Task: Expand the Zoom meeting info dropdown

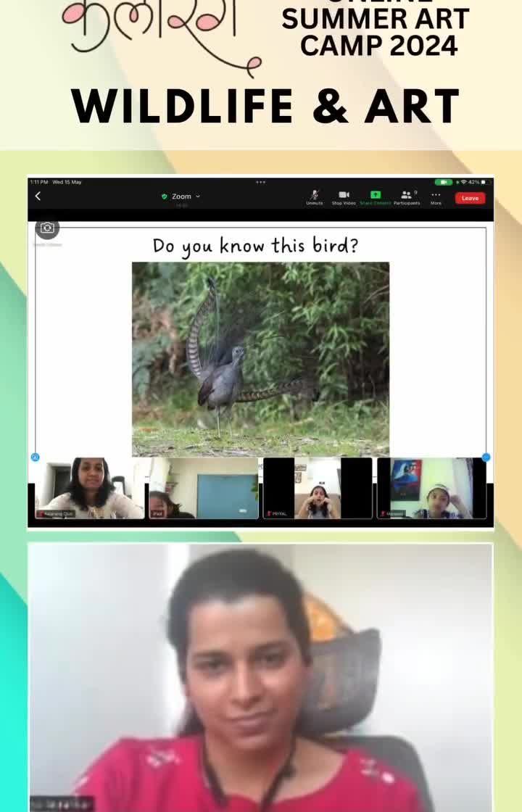Action: tap(197, 196)
